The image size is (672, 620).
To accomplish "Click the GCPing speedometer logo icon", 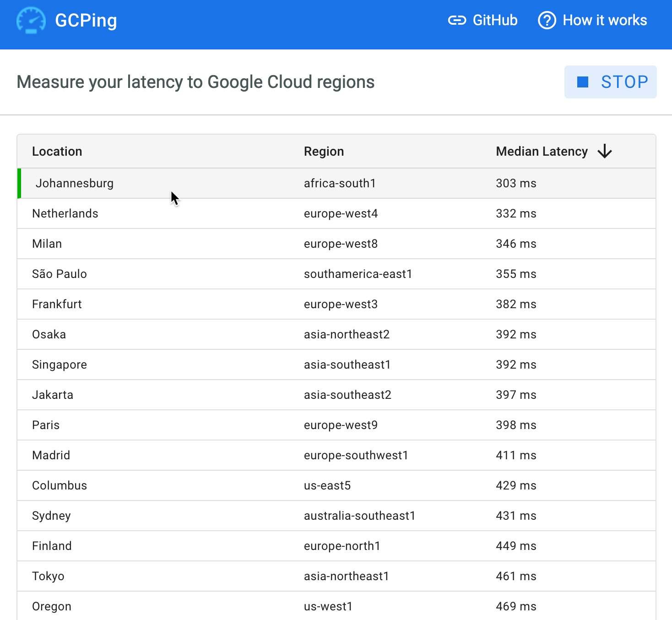I will [x=31, y=20].
